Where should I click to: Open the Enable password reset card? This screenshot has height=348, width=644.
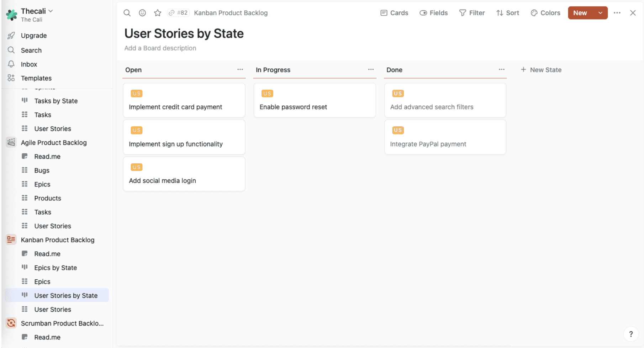(315, 100)
